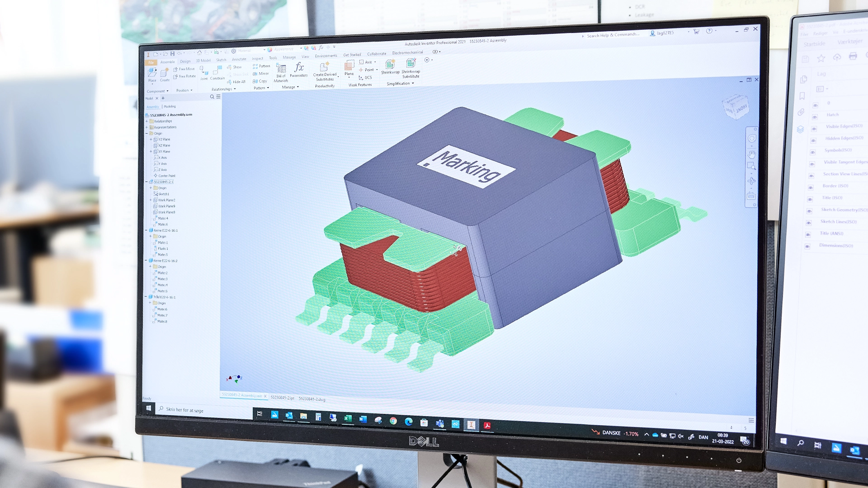Open Adobe Acrobat from the taskbar
868x488 pixels.
pyautogui.click(x=487, y=426)
